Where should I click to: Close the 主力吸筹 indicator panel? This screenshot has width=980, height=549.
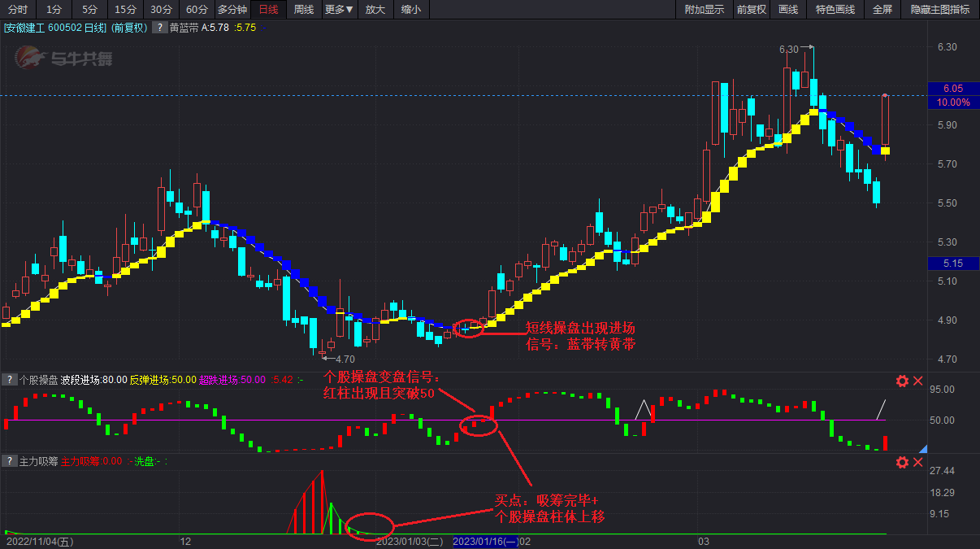918,462
